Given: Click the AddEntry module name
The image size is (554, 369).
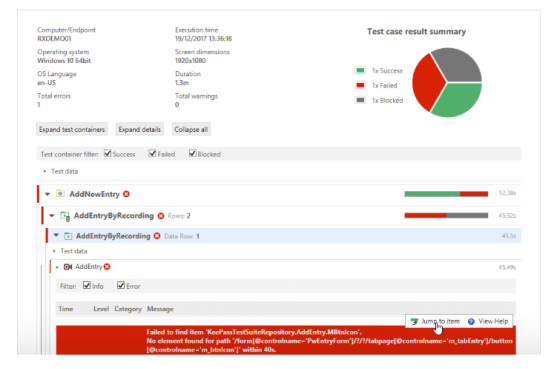Looking at the screenshot, I should pyautogui.click(x=88, y=266).
